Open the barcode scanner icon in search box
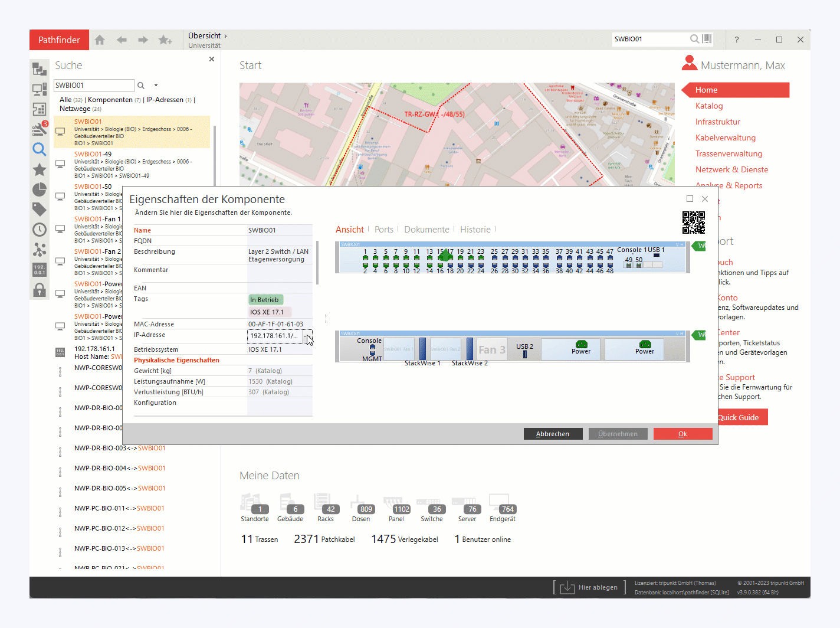Viewport: 840px width, 628px height. coord(707,39)
